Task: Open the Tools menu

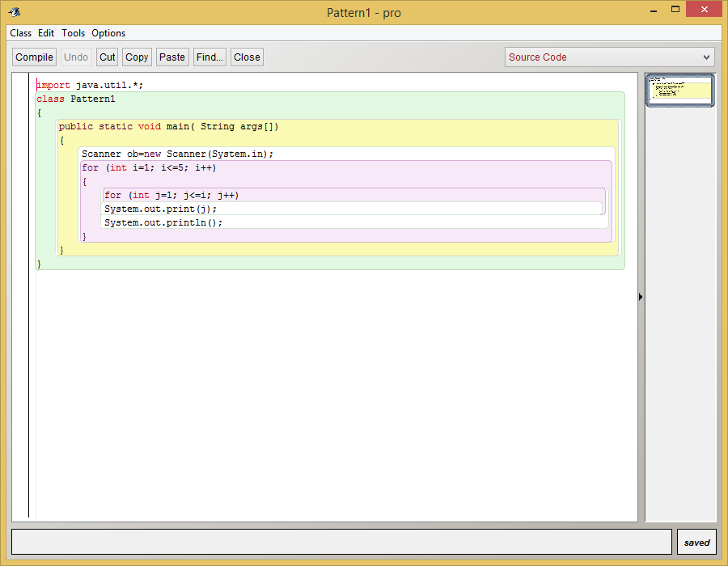Action: [x=73, y=33]
